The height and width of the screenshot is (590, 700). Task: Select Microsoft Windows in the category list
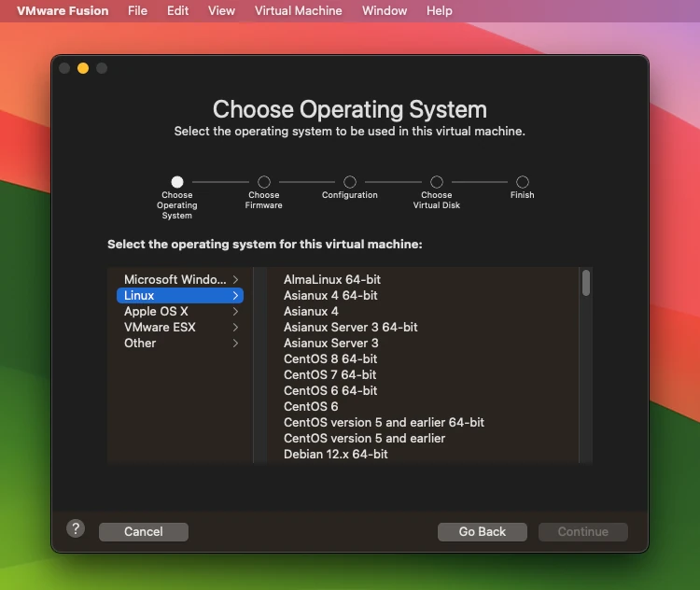[180, 279]
